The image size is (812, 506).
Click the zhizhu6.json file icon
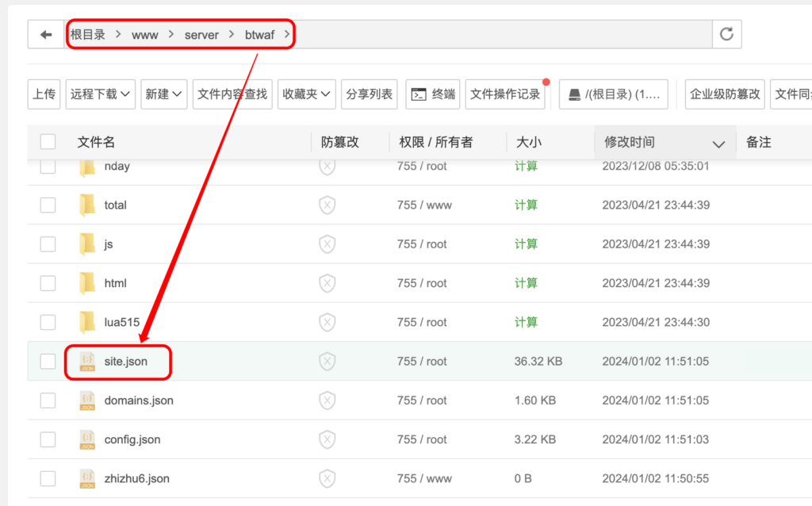87,478
